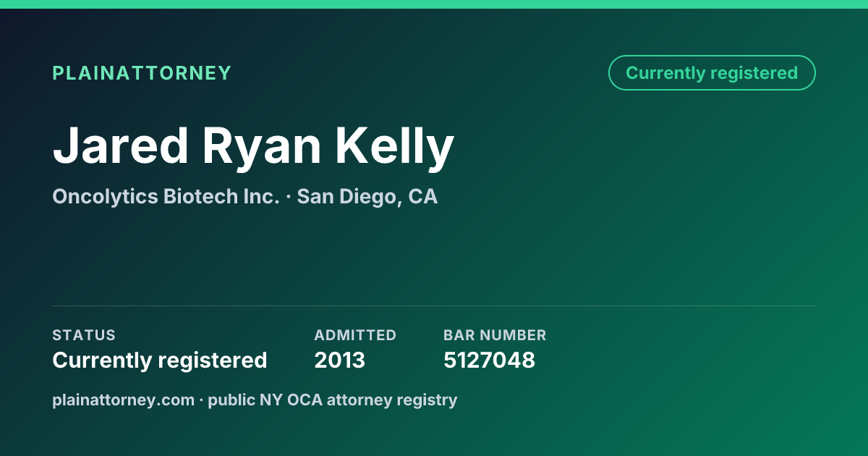Select the bar number 5127048
Screen dimensions: 868x456
point(489,360)
